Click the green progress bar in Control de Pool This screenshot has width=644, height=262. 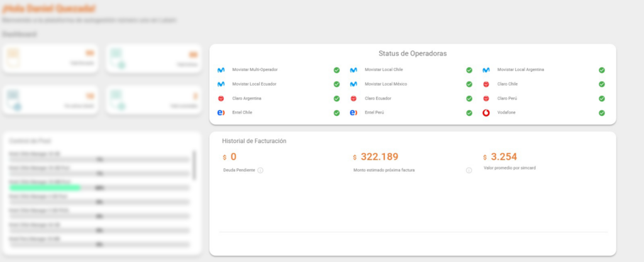tap(44, 188)
